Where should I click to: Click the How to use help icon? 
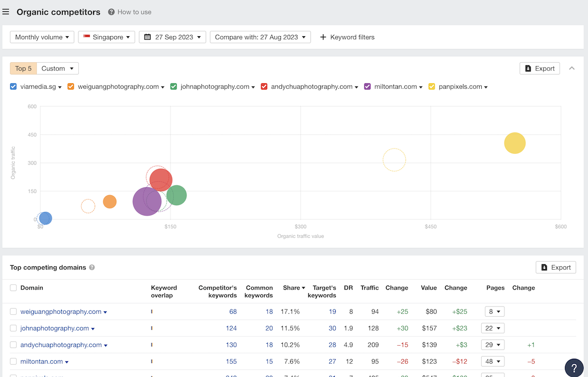click(x=112, y=12)
